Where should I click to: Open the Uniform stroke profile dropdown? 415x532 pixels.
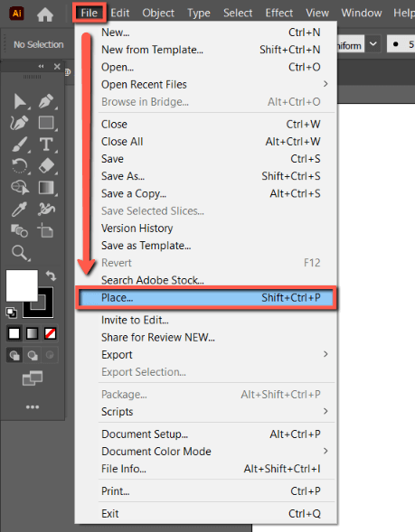373,43
